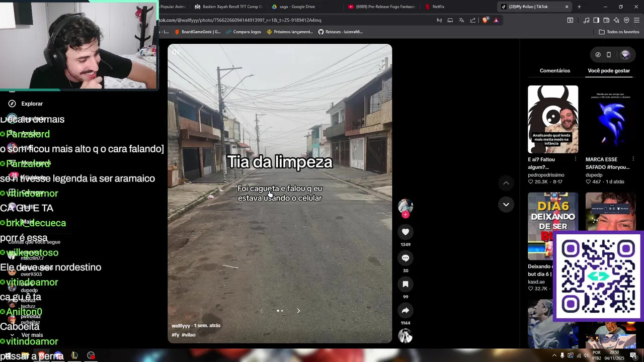Open the Leo AI sparkle icon
This screenshot has height=362, width=644.
tap(616, 20)
